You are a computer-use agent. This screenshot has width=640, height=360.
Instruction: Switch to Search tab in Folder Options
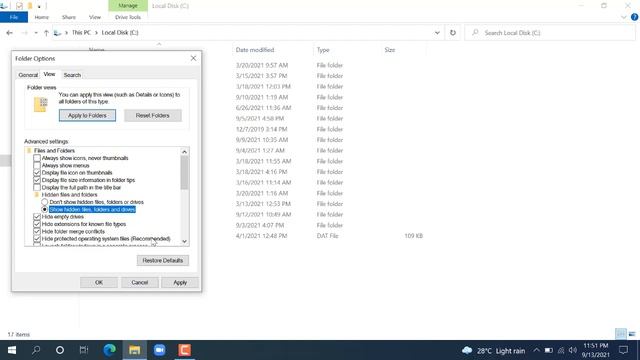[72, 75]
